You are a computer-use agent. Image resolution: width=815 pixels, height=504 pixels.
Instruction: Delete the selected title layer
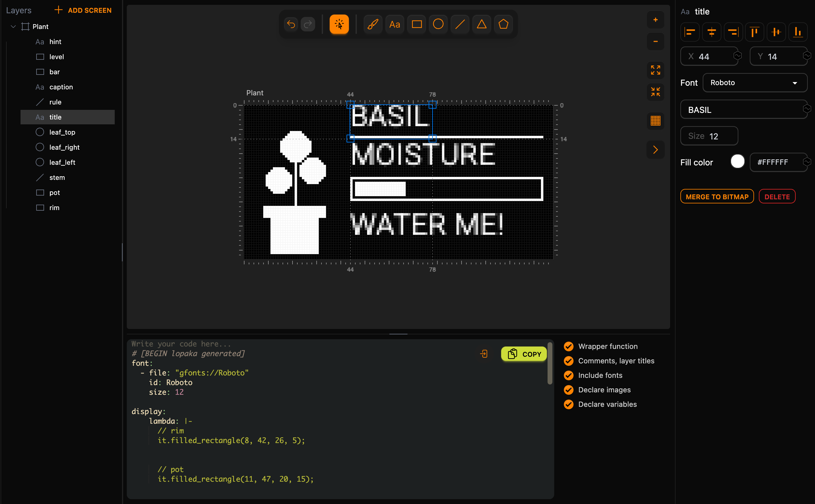(777, 197)
